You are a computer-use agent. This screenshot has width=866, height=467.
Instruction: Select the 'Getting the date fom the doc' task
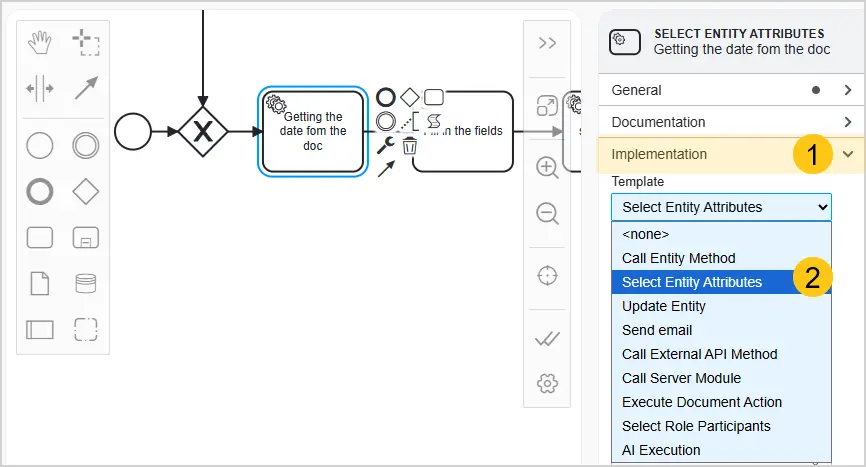click(x=313, y=131)
